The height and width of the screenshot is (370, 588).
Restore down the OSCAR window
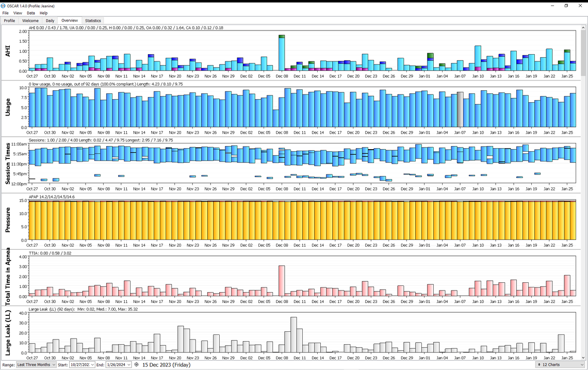[x=566, y=5]
